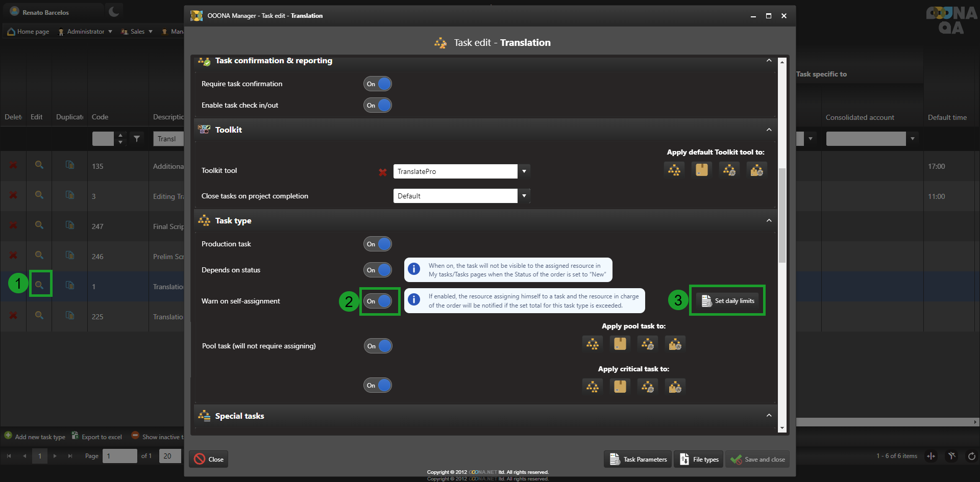Image resolution: width=980 pixels, height=482 pixels.
Task: Open the Administrator menu
Action: 85,32
